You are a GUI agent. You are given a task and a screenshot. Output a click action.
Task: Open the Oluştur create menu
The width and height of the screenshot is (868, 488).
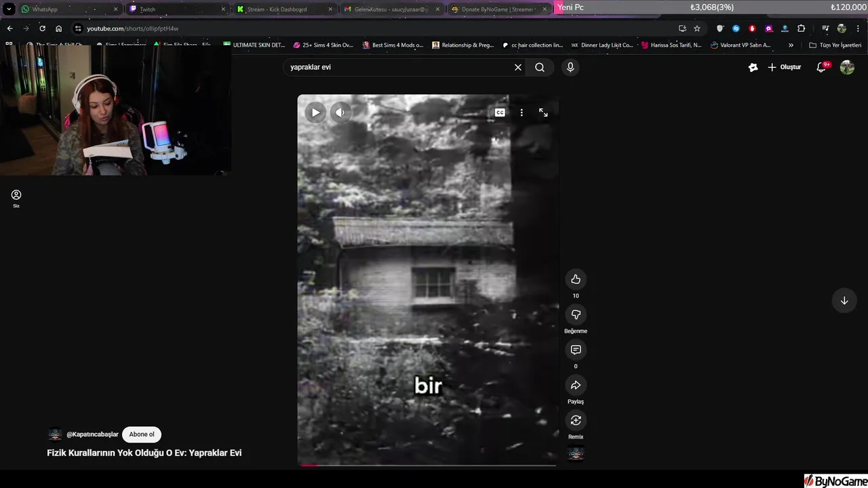pyautogui.click(x=785, y=67)
